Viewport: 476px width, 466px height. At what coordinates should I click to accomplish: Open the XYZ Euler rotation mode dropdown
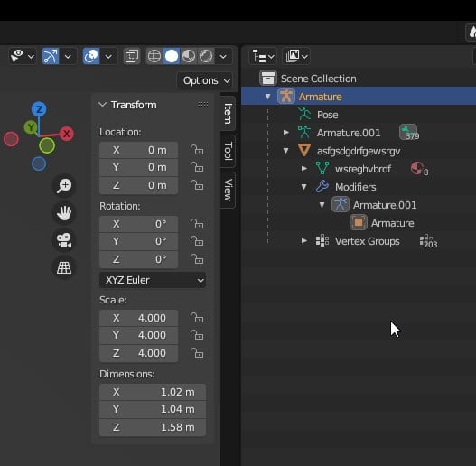tap(153, 280)
